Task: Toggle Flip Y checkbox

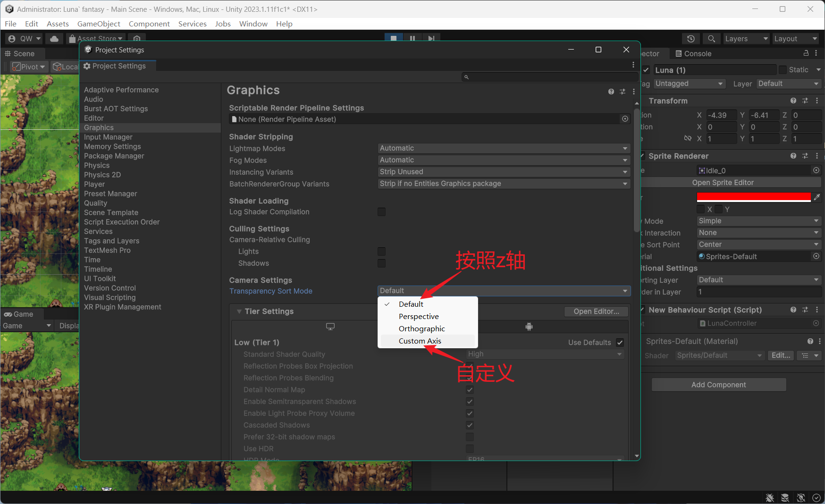Action: (719, 209)
